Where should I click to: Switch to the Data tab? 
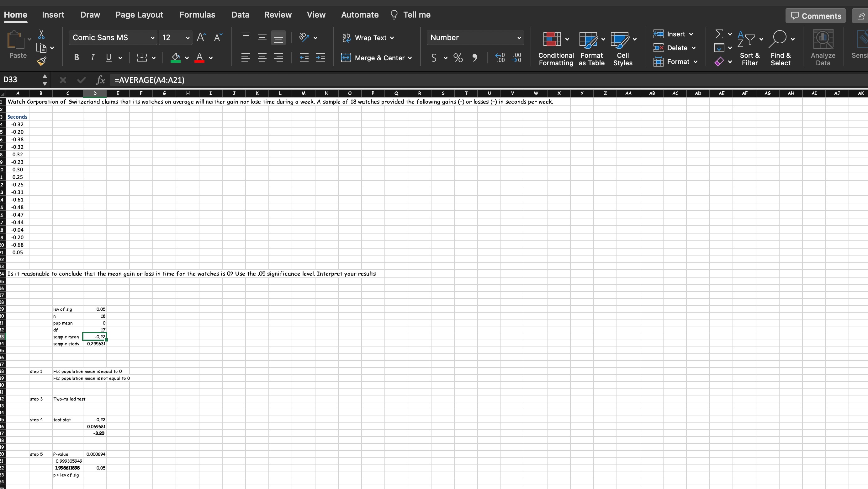click(240, 14)
